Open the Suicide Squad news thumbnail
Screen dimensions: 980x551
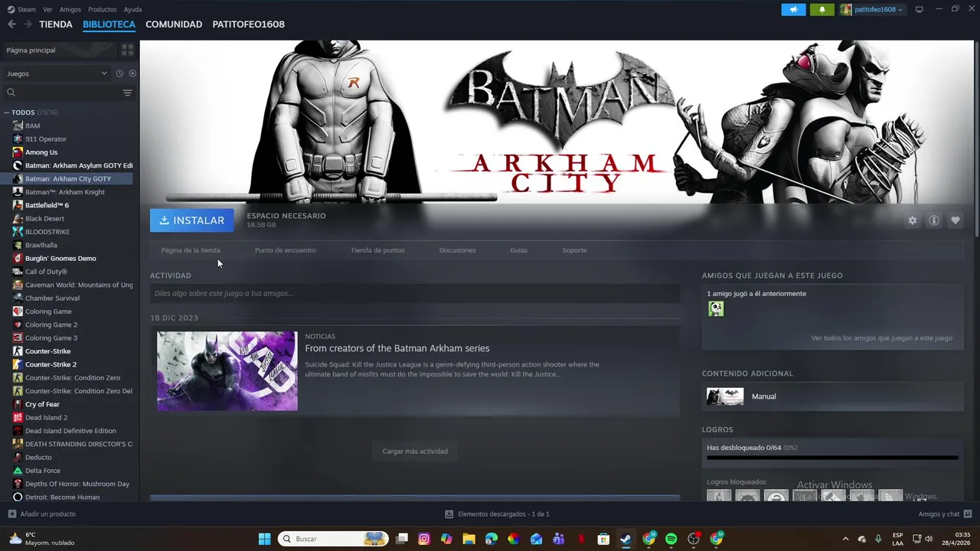coord(227,371)
